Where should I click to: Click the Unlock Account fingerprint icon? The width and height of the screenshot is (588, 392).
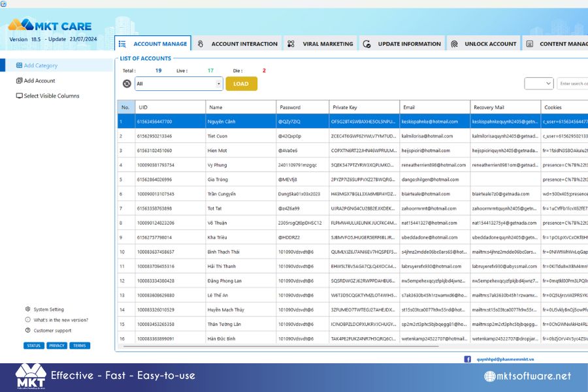[x=454, y=44]
